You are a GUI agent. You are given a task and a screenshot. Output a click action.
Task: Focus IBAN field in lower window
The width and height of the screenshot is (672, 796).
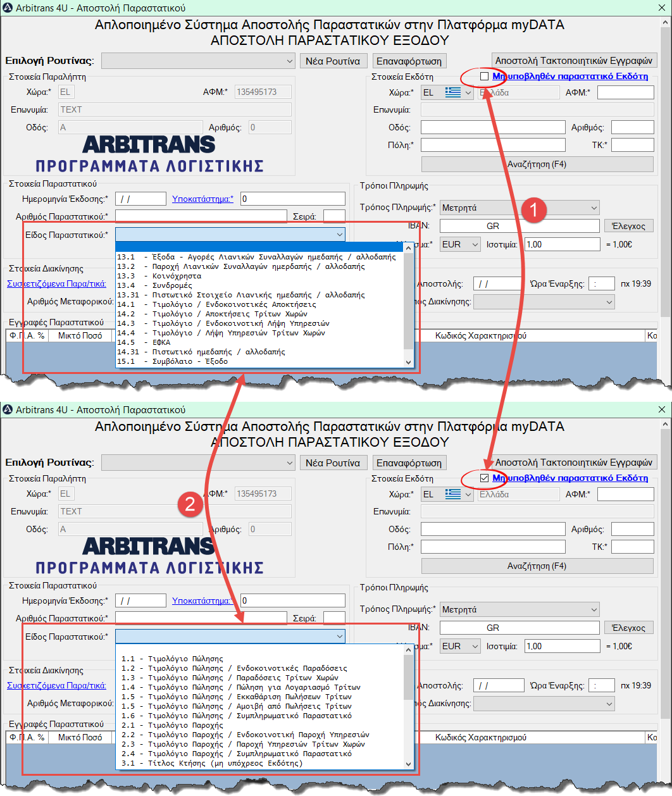click(520, 628)
